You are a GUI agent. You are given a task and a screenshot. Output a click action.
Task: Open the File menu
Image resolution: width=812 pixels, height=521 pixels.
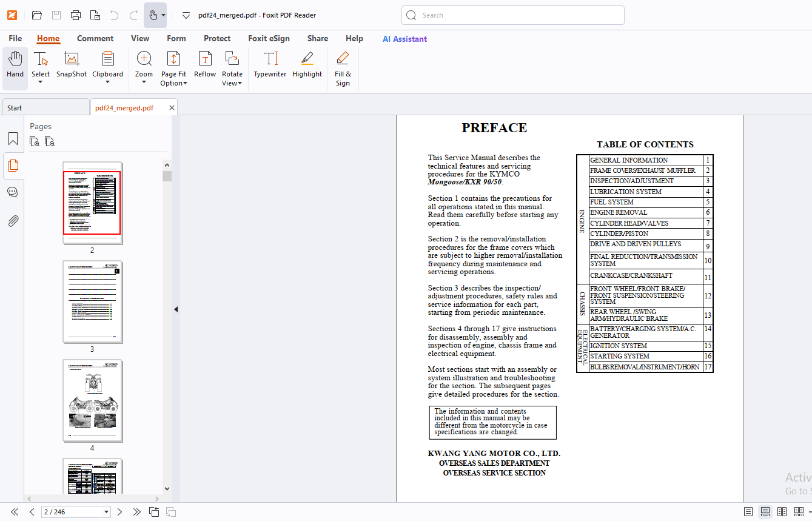15,38
